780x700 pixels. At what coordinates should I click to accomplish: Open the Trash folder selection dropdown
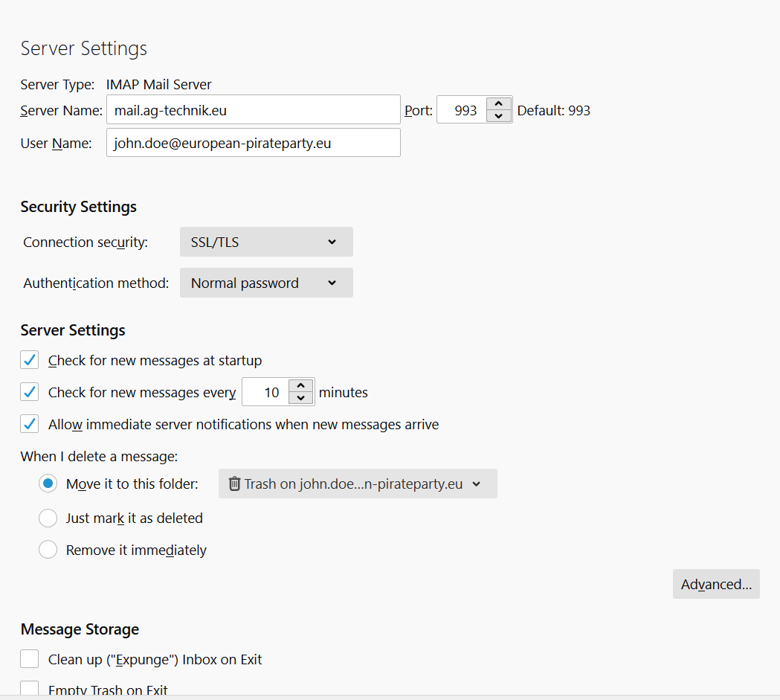[x=357, y=484]
